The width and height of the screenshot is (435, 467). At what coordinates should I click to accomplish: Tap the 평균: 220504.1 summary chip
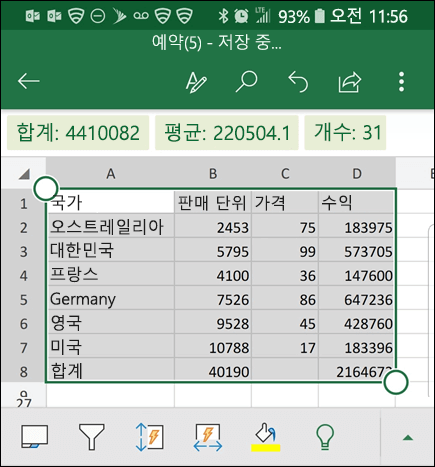[x=227, y=133]
